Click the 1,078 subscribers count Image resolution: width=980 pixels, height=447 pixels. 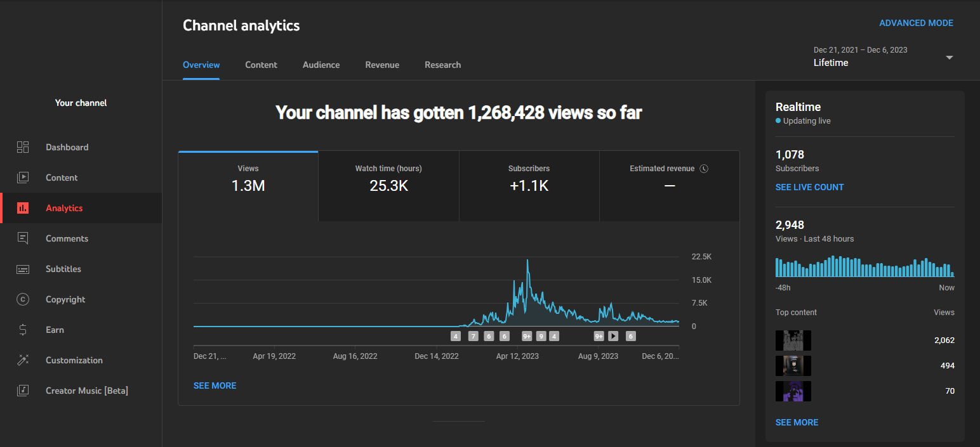click(x=790, y=154)
